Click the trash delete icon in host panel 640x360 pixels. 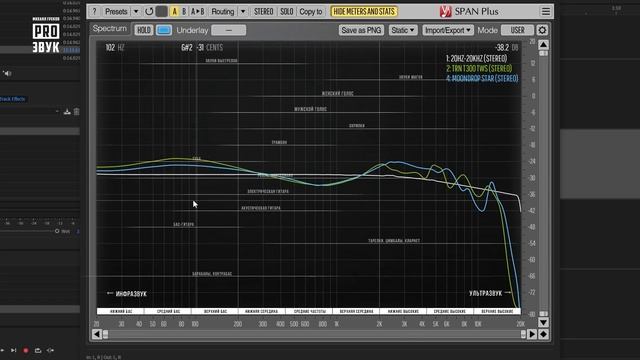coord(76,111)
